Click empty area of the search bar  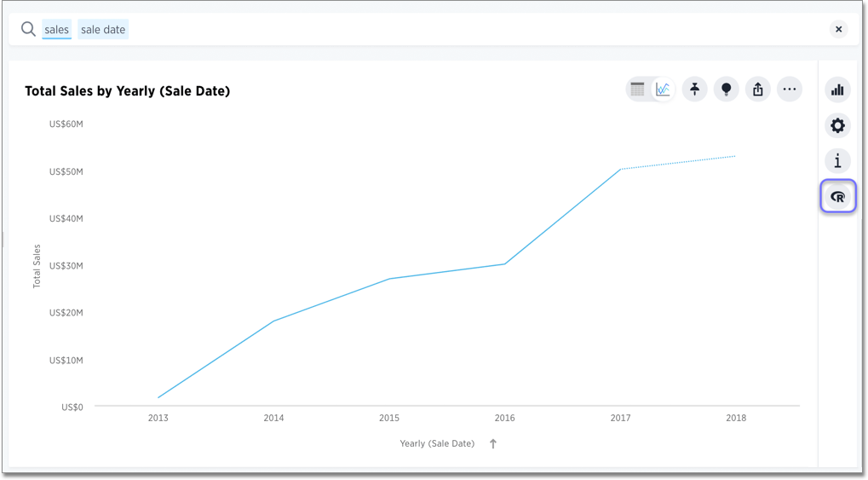(x=468, y=30)
